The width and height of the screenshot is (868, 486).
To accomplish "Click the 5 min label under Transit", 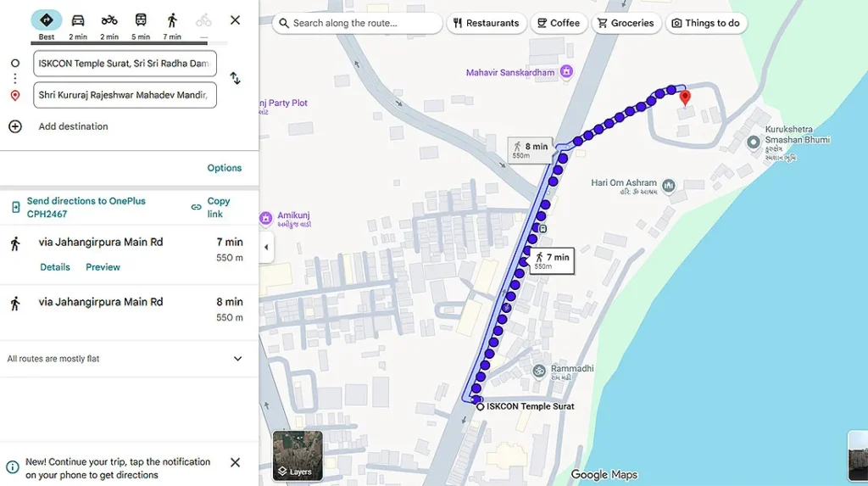I will pyautogui.click(x=141, y=37).
